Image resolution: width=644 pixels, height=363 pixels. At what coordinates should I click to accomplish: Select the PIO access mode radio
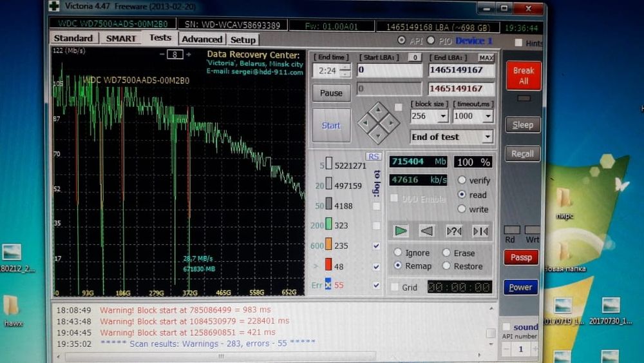click(430, 40)
